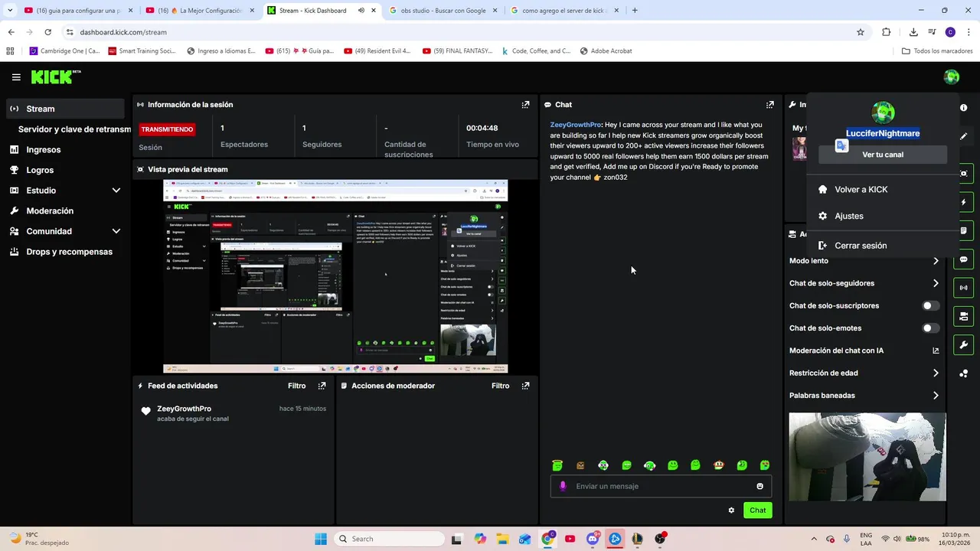
Task: Open the hamburger menu beside KICK logo
Action: tap(16, 77)
